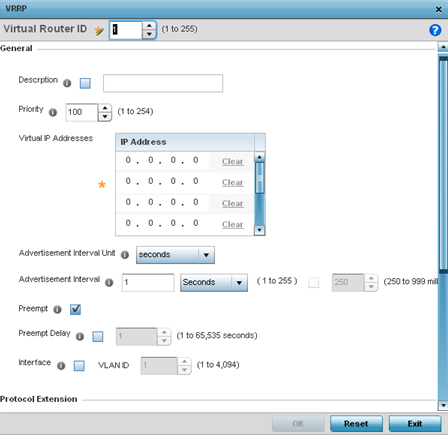Open the Advertisement Interval Unit seconds dropdown
This screenshot has height=437, width=448.
click(x=175, y=255)
